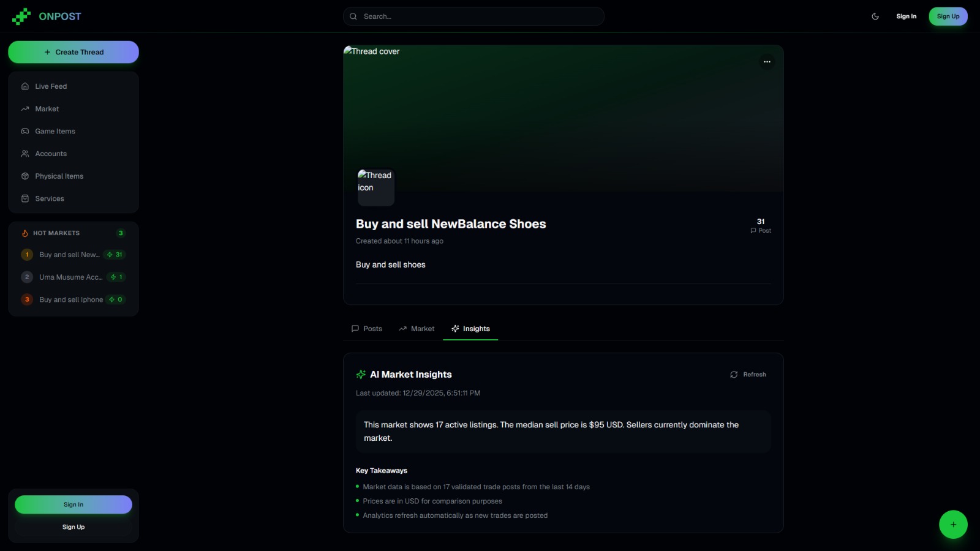Open the thread options three-dot menu
Screen dimensions: 980x551
coord(767,62)
